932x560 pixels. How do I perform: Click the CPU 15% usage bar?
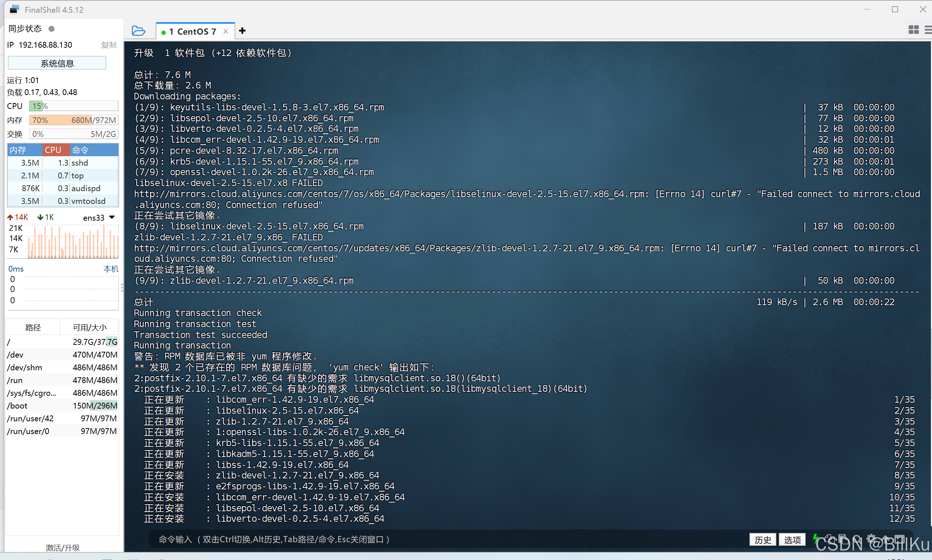tap(74, 106)
